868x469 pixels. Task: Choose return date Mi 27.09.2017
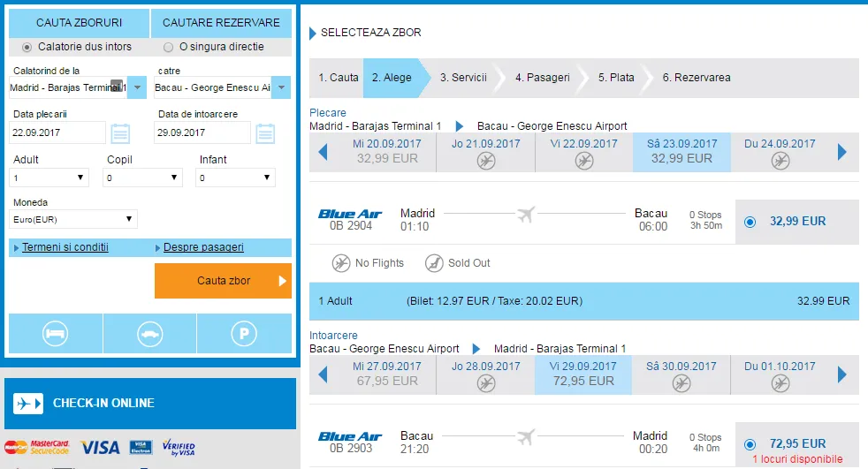387,374
